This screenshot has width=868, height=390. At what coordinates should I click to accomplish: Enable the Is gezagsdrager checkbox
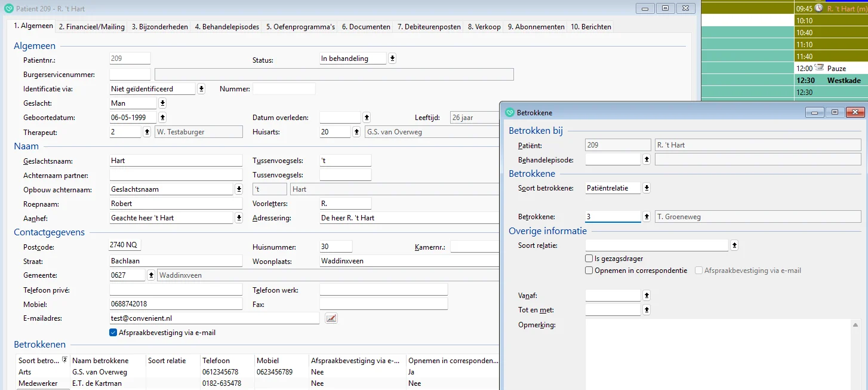(589, 259)
